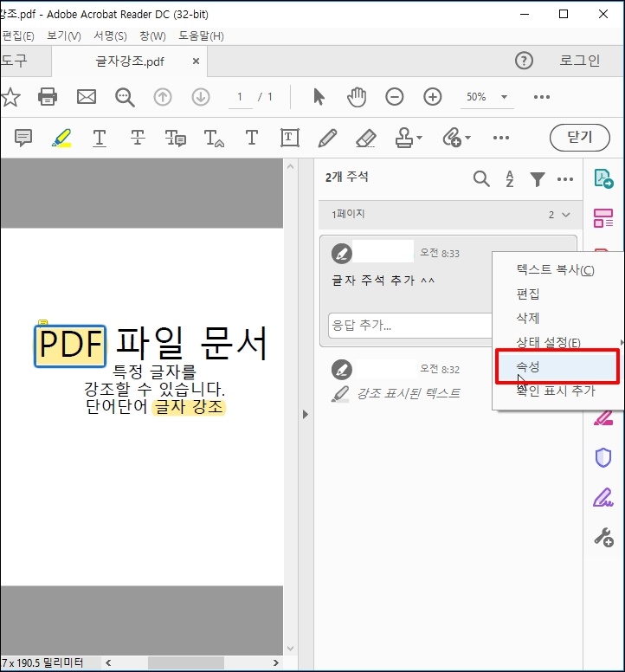
Task: Open the Protect shield sidebar tool
Action: tap(603, 457)
